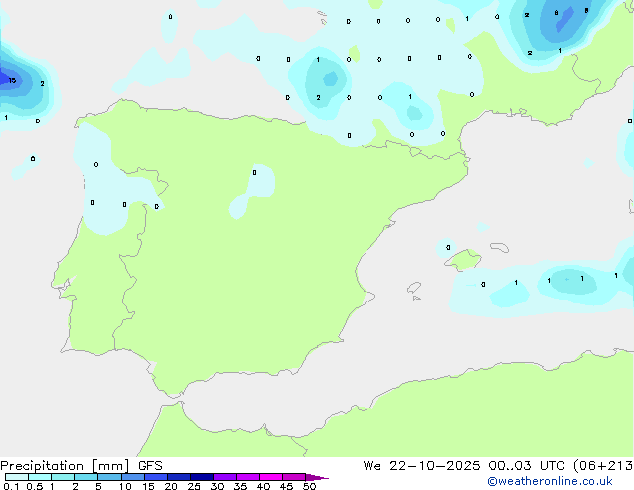Select the legend swatch between 5 and 10
The height and width of the screenshot is (490, 634).
point(109,477)
